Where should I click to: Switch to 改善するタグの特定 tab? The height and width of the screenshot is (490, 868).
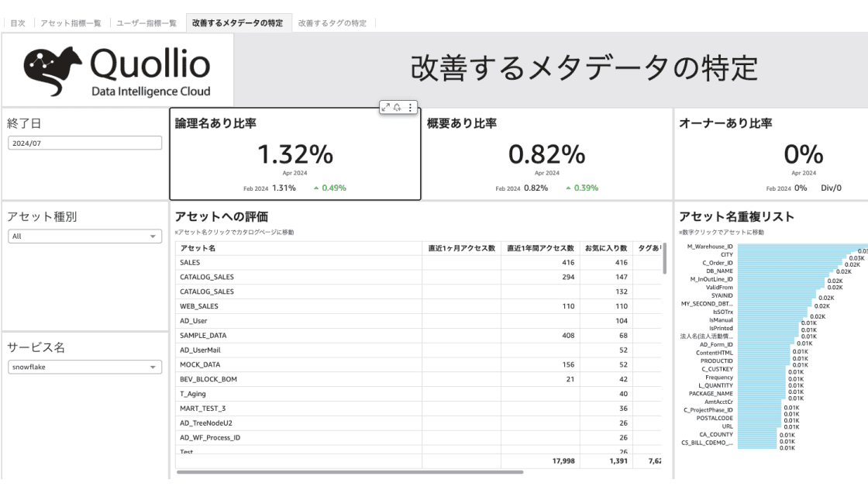tap(332, 23)
